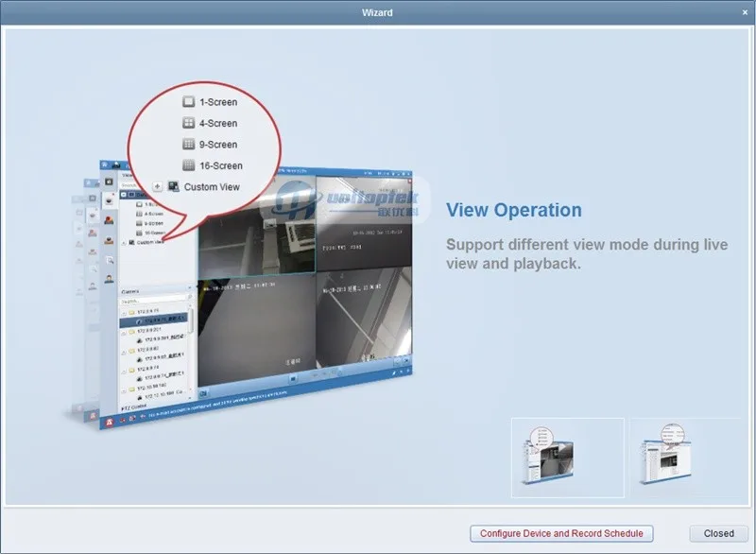Click the red alarm icon in the illustration's status bar

[110, 422]
